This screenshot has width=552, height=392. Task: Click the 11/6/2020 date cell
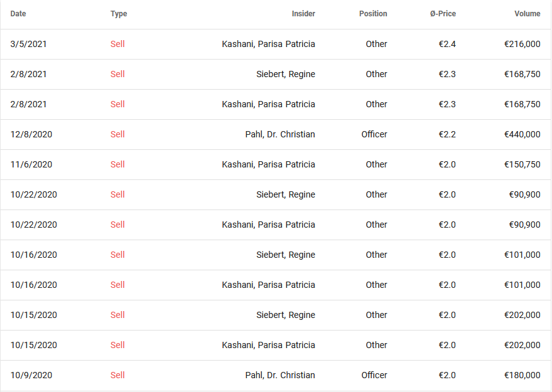click(x=31, y=164)
